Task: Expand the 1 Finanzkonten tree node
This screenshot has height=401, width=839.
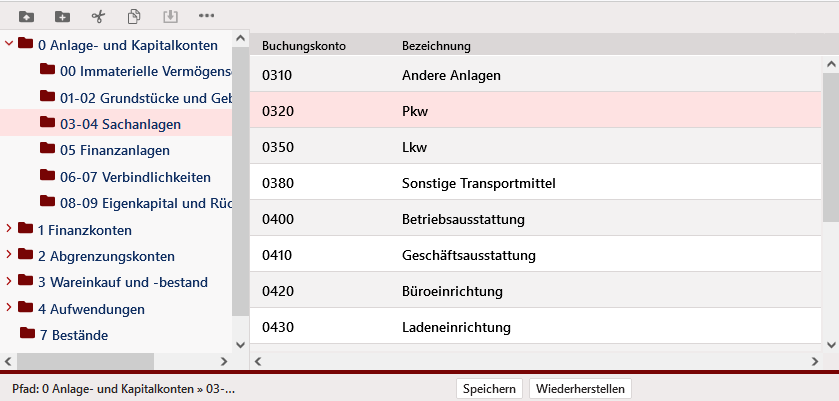Action: click(x=9, y=228)
